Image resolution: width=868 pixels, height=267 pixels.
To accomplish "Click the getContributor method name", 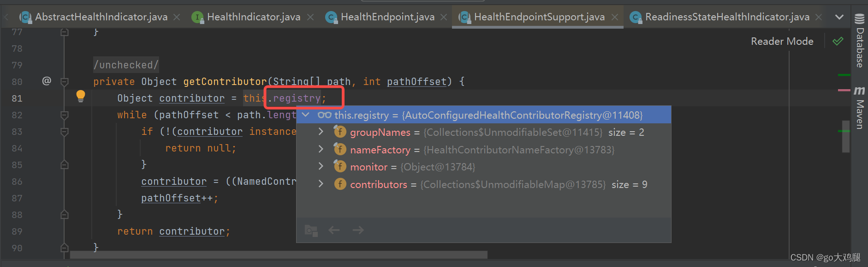I will [225, 82].
